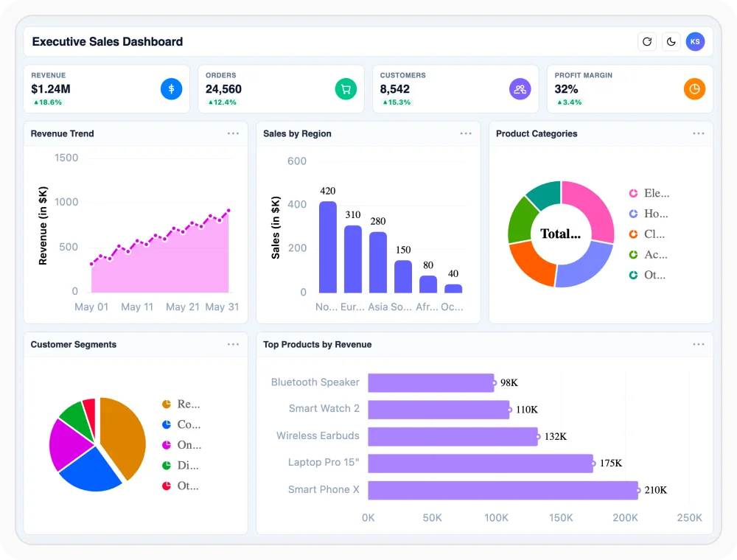Click the 420 bar in Sales by Region
This screenshot has width=737, height=560.
(x=328, y=247)
